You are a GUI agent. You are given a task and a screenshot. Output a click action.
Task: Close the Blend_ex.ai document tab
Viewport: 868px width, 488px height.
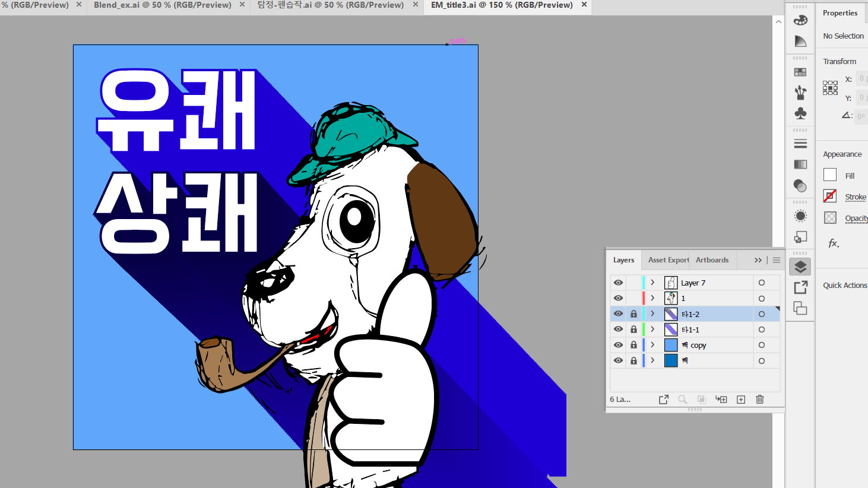click(x=242, y=5)
